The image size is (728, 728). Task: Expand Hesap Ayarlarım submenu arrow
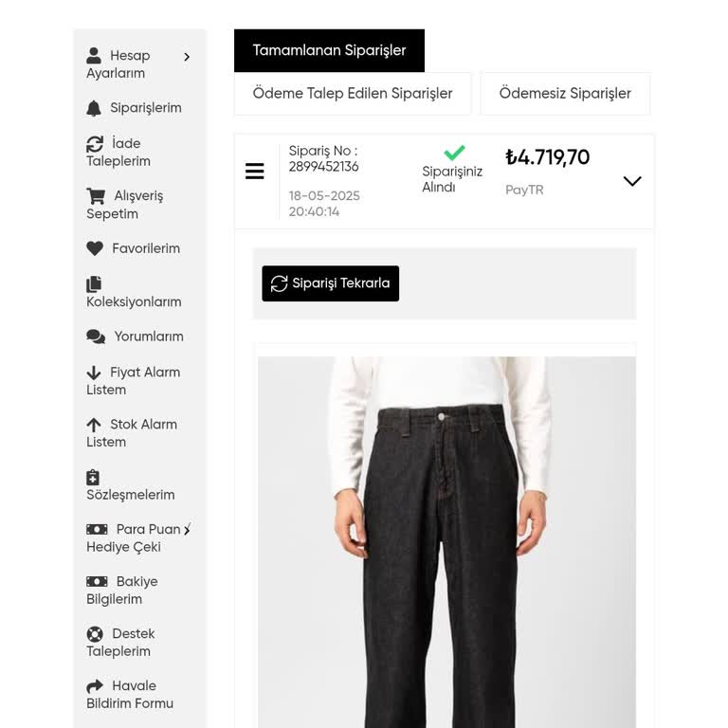point(187,57)
